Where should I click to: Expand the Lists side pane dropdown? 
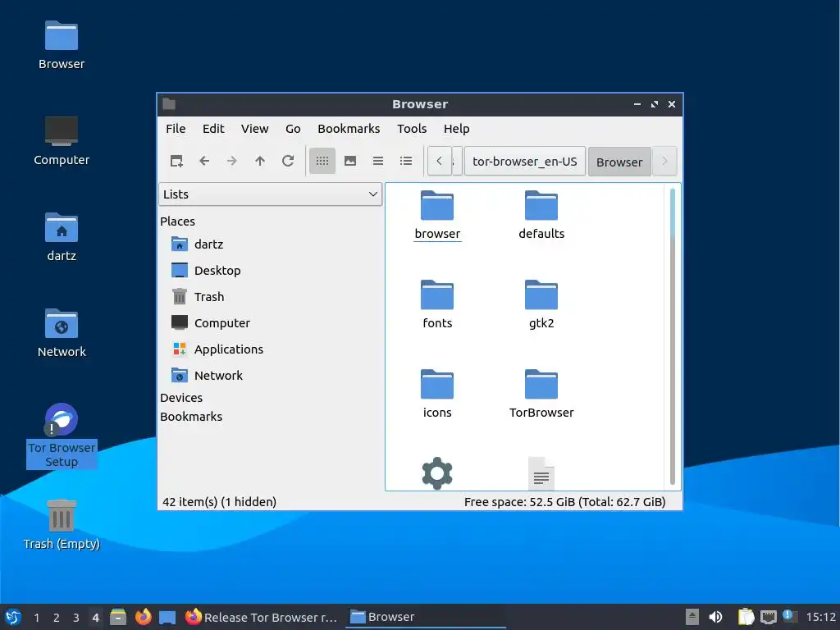pyautogui.click(x=270, y=194)
